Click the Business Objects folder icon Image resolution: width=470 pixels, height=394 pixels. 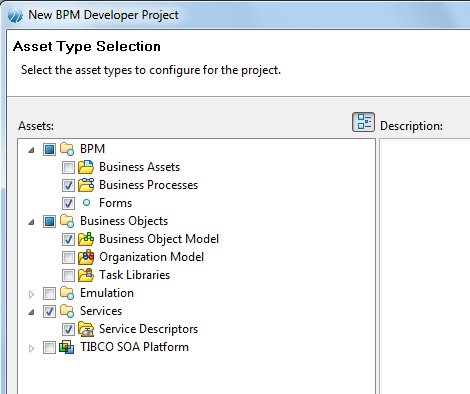(67, 221)
